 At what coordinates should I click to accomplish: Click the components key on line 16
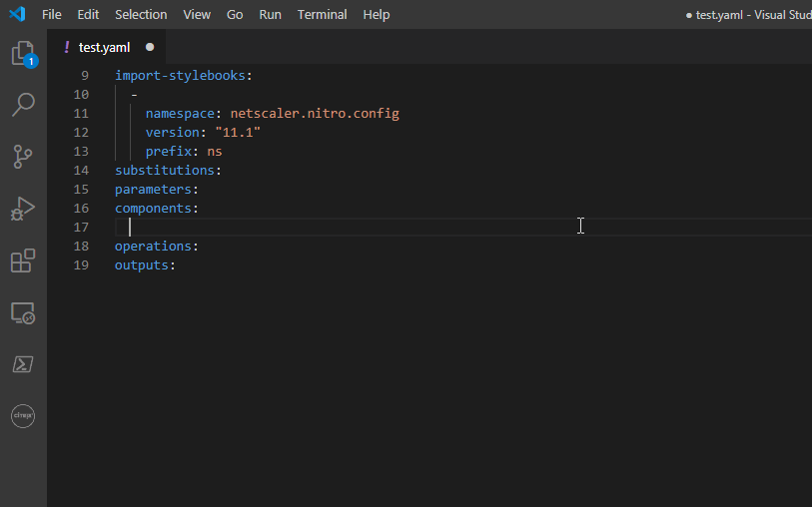click(153, 209)
